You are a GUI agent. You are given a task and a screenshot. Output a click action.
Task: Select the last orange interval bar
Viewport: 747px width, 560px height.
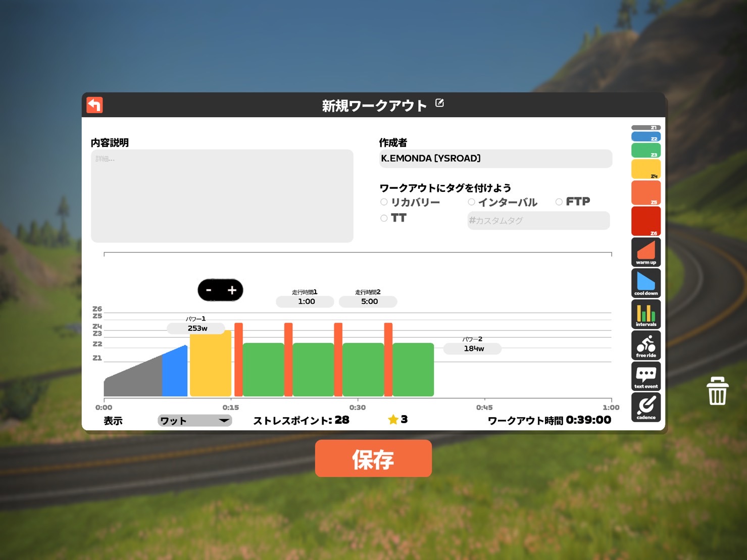click(388, 360)
